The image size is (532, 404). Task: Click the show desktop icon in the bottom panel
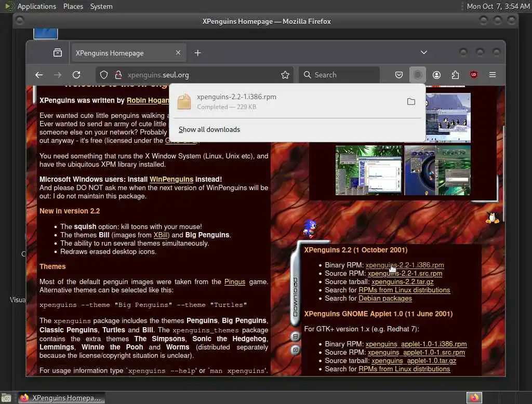(6, 398)
